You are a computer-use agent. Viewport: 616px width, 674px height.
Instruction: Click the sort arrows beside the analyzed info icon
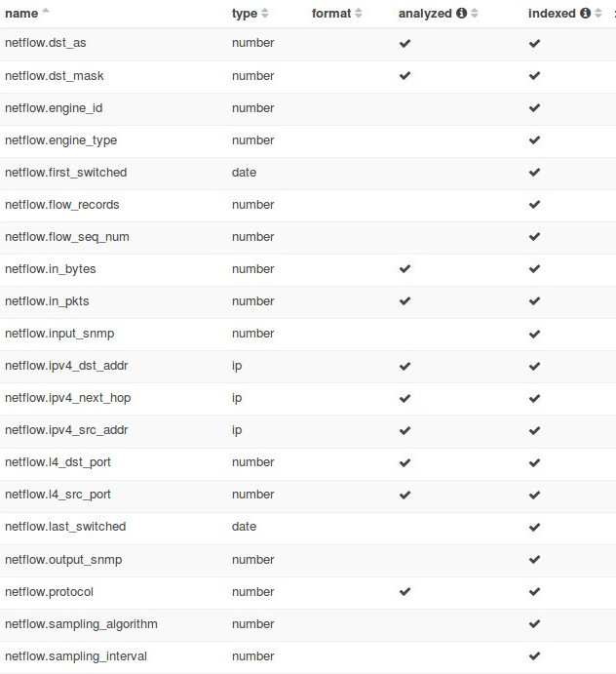point(475,14)
